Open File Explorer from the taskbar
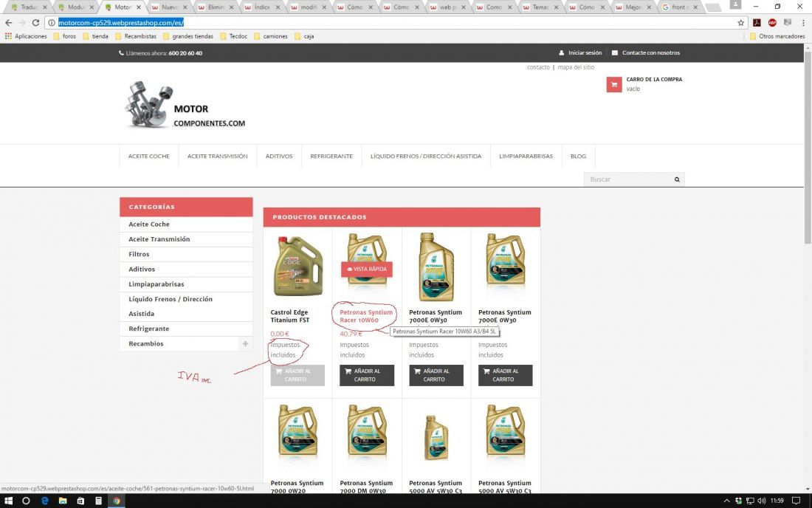The image size is (812, 508). 63,501
